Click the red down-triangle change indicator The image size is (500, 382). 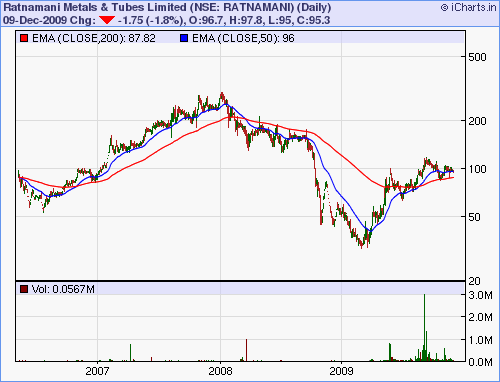point(107,20)
